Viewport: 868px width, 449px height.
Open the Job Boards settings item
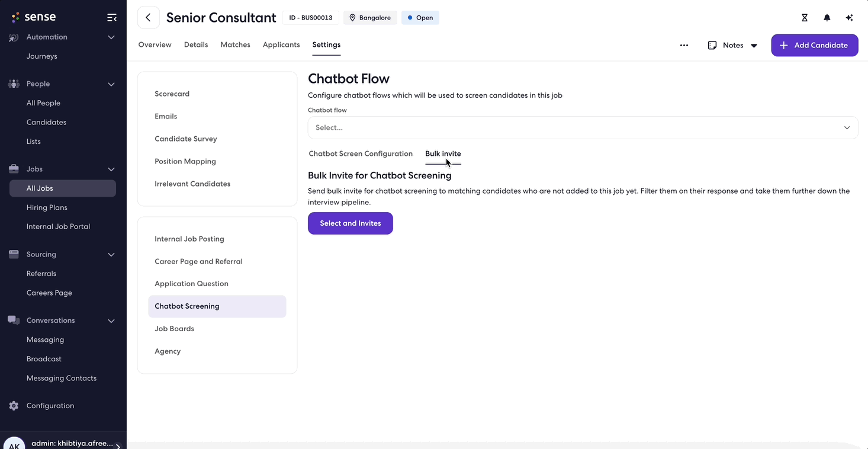[x=174, y=329]
